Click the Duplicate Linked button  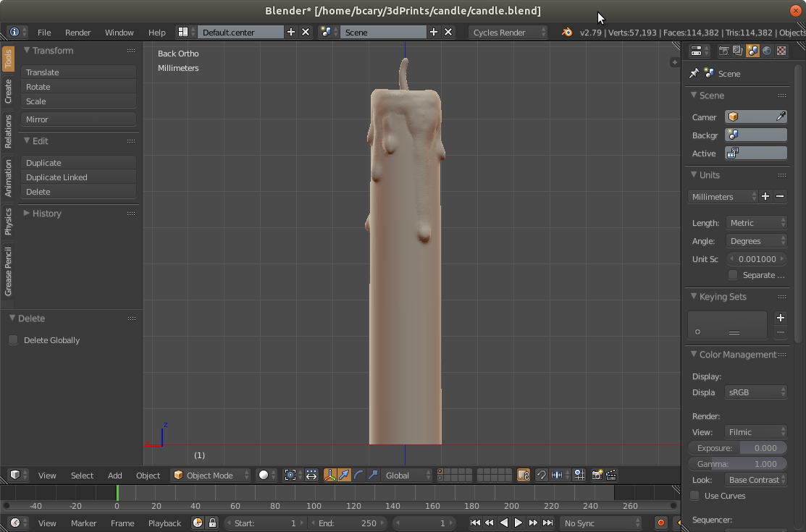tap(79, 177)
